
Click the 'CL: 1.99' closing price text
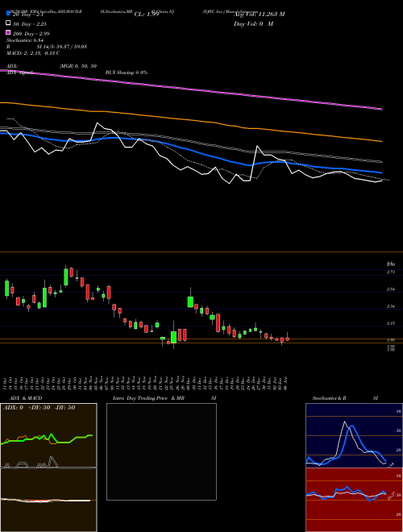point(147,15)
